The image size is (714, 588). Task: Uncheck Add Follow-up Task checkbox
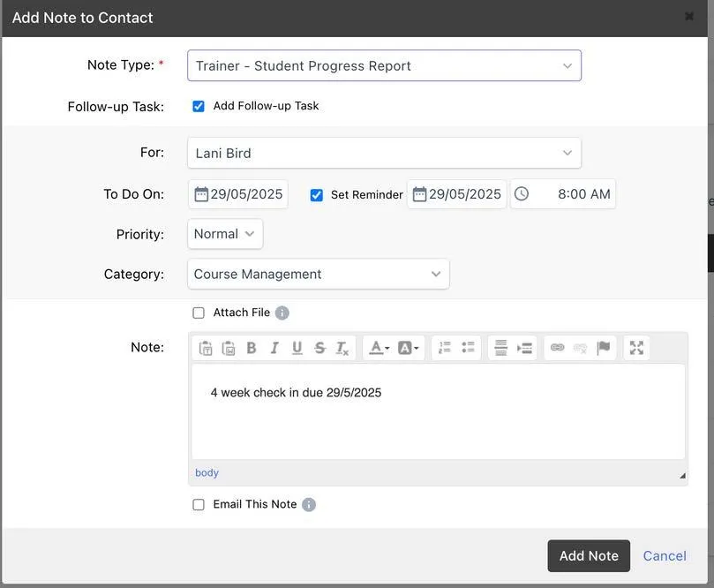[199, 106]
